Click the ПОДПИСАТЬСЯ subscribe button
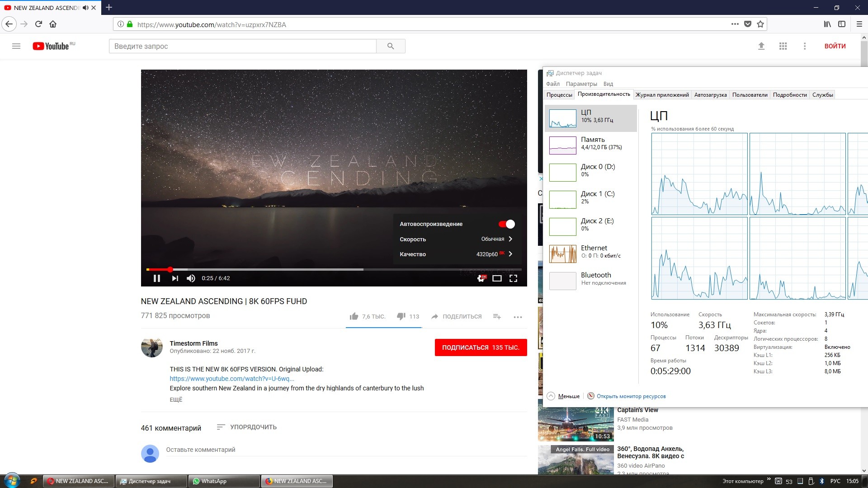The image size is (868, 488). (481, 347)
